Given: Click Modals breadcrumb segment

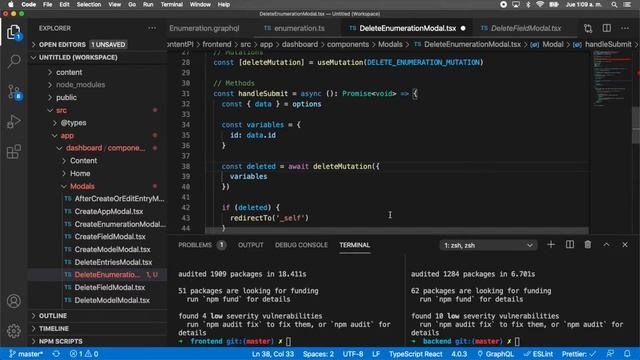Looking at the screenshot, I should pyautogui.click(x=390, y=44).
